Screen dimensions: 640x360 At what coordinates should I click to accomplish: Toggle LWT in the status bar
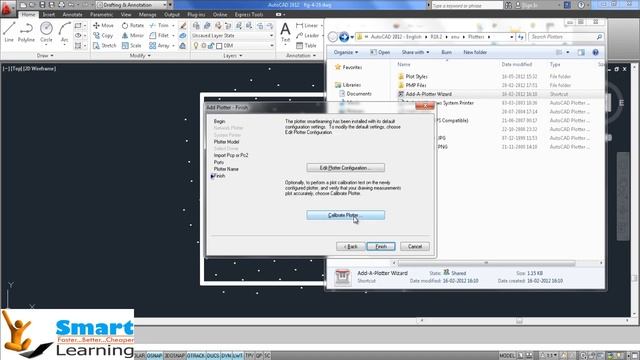pos(238,356)
